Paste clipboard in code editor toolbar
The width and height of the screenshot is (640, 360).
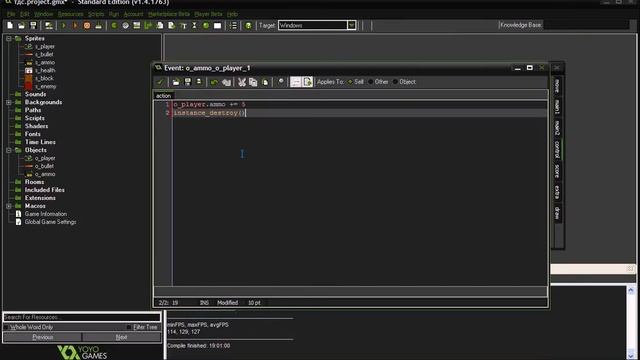tap(265, 82)
